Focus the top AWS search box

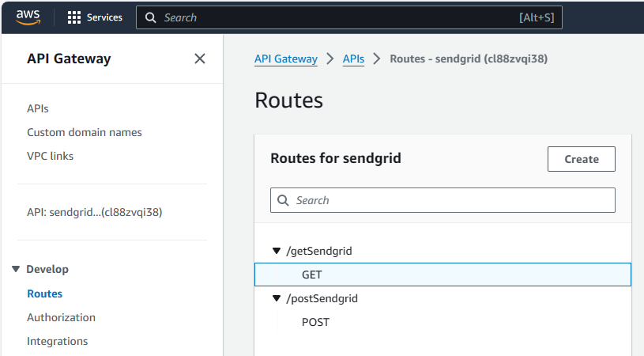click(349, 17)
